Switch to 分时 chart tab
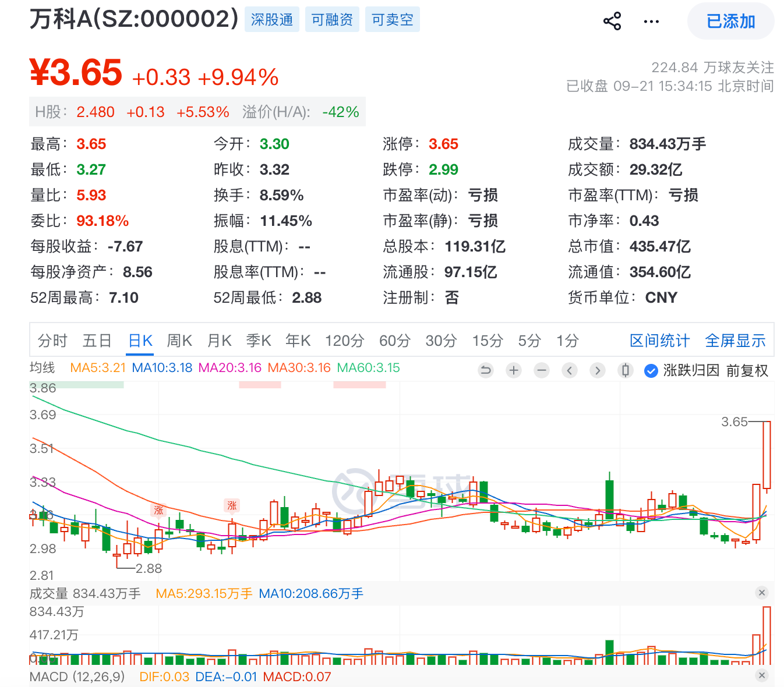Viewport: 784px width, 687px height. [x=52, y=341]
